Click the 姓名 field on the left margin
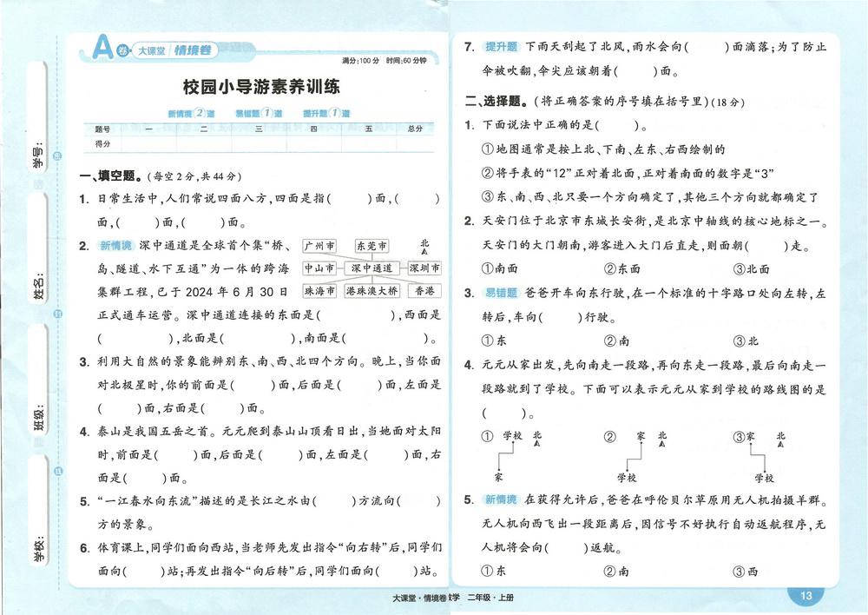 point(38,282)
